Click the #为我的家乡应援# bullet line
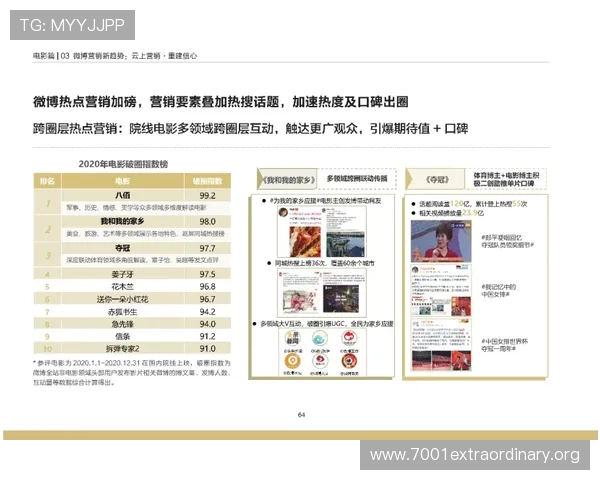This screenshot has width=600, height=480. [321, 201]
